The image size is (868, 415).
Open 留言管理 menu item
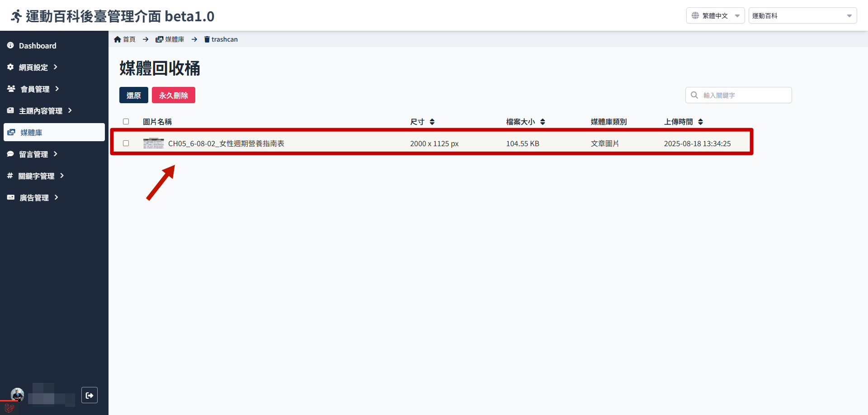click(x=54, y=154)
